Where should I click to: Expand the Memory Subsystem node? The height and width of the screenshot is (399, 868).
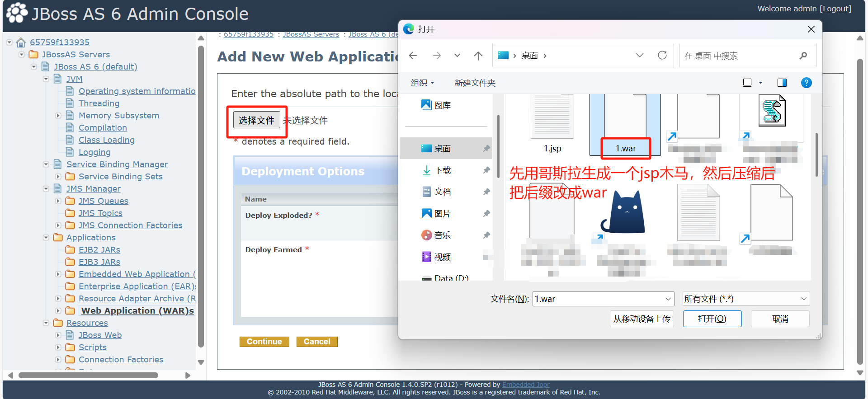coord(58,115)
